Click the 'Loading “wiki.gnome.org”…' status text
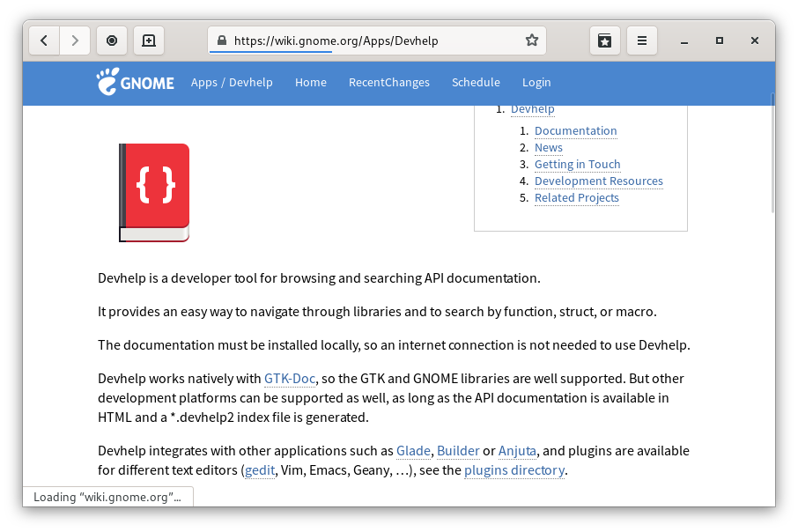798x532 pixels. [107, 497]
